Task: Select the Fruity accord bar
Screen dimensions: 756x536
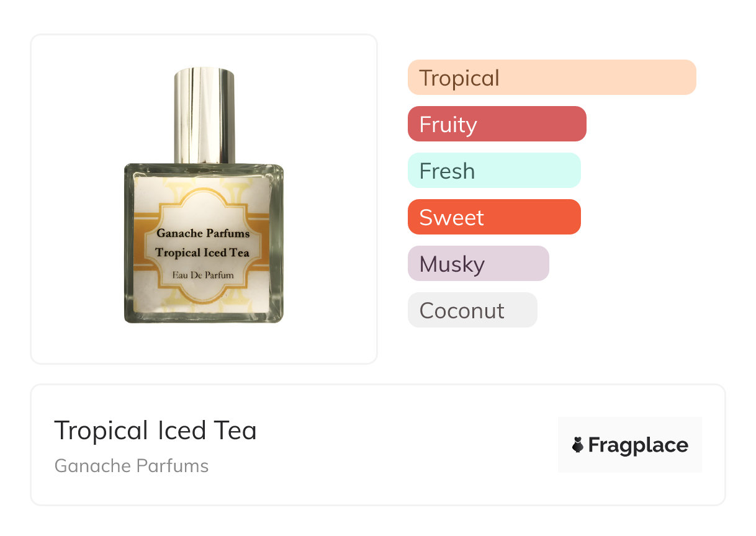Action: [x=497, y=124]
